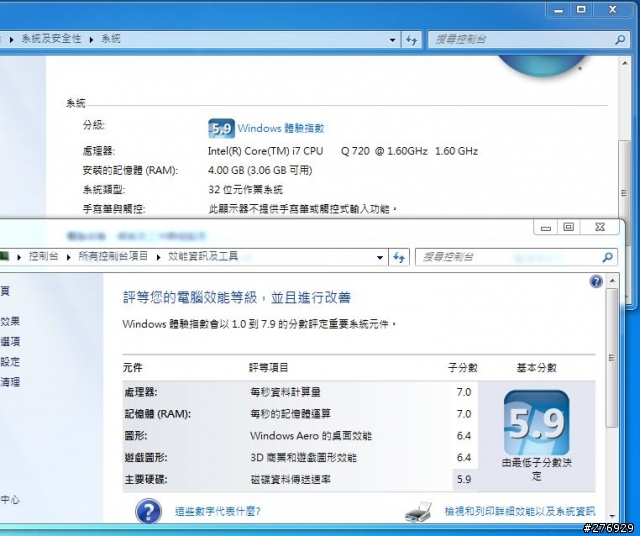Click the performance window scrollbar down arrow
Image resolution: width=640 pixels, height=536 pixels.
(x=612, y=516)
